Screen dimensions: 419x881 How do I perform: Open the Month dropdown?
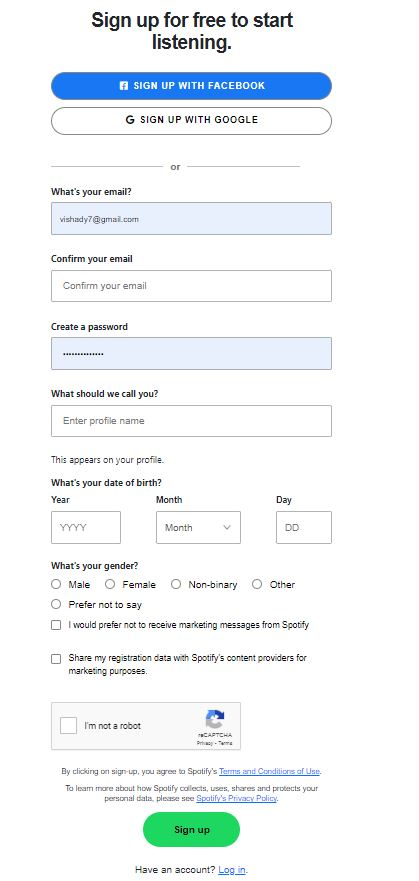coord(198,528)
